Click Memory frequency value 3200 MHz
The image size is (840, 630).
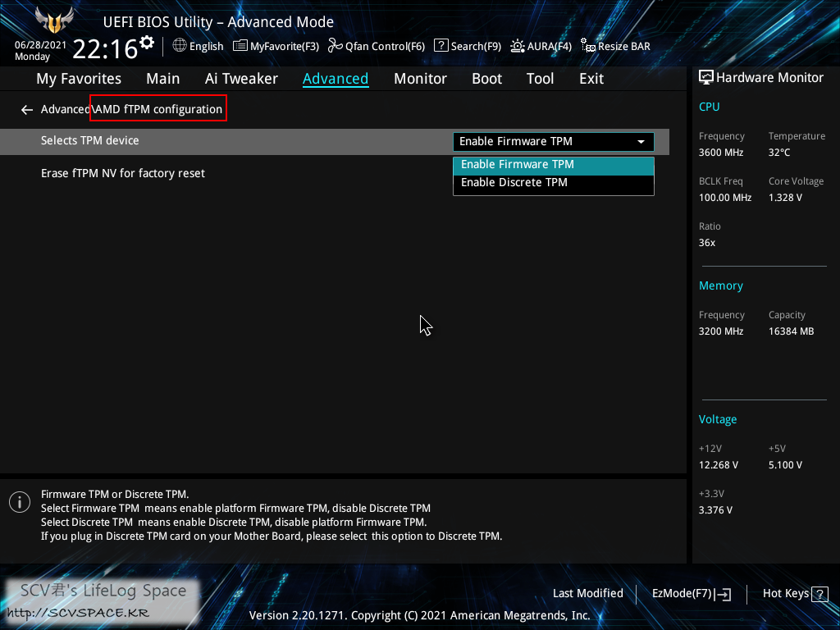click(x=720, y=331)
